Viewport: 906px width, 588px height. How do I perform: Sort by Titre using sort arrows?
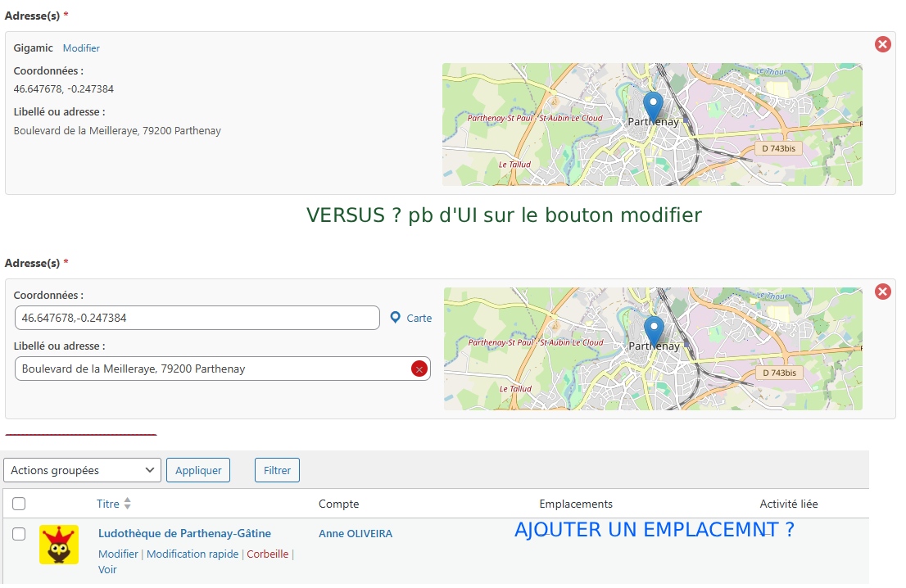click(127, 504)
